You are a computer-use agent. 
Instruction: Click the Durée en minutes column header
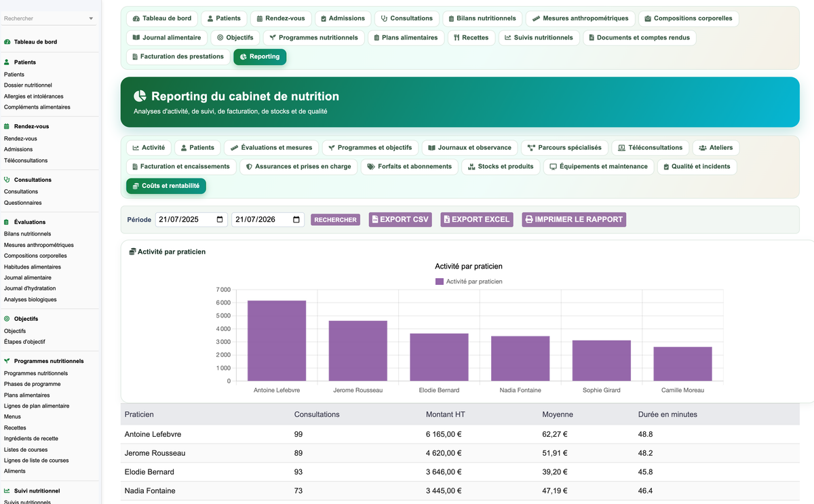point(667,414)
